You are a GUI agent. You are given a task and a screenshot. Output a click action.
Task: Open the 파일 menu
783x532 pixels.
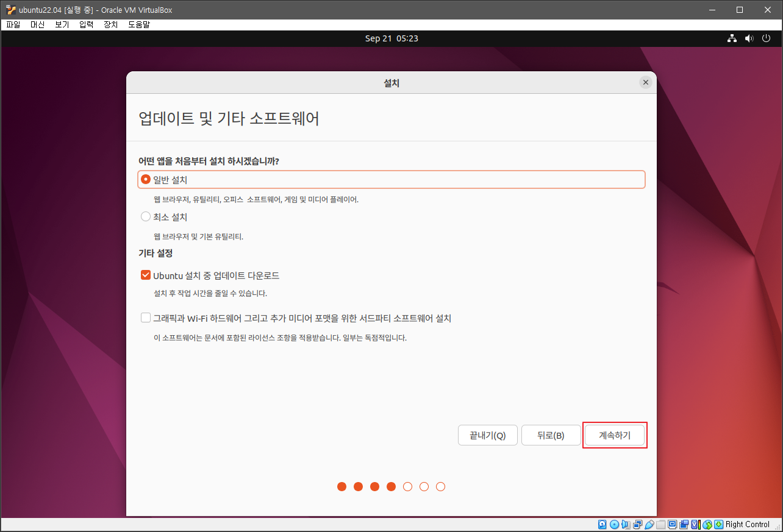pyautogui.click(x=13, y=24)
